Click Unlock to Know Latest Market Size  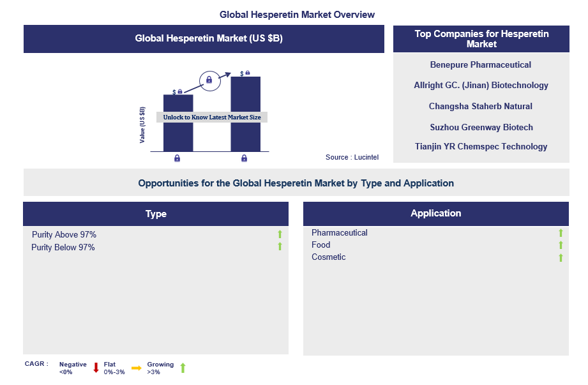pyautogui.click(x=211, y=117)
